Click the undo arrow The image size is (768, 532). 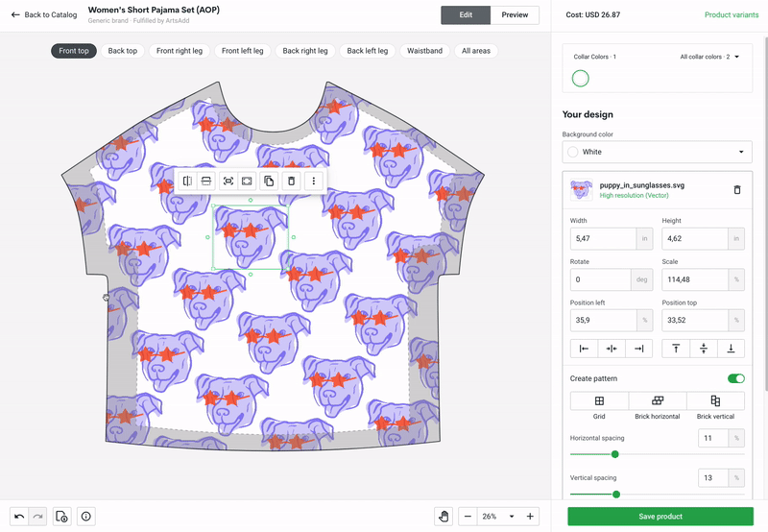[19, 517]
